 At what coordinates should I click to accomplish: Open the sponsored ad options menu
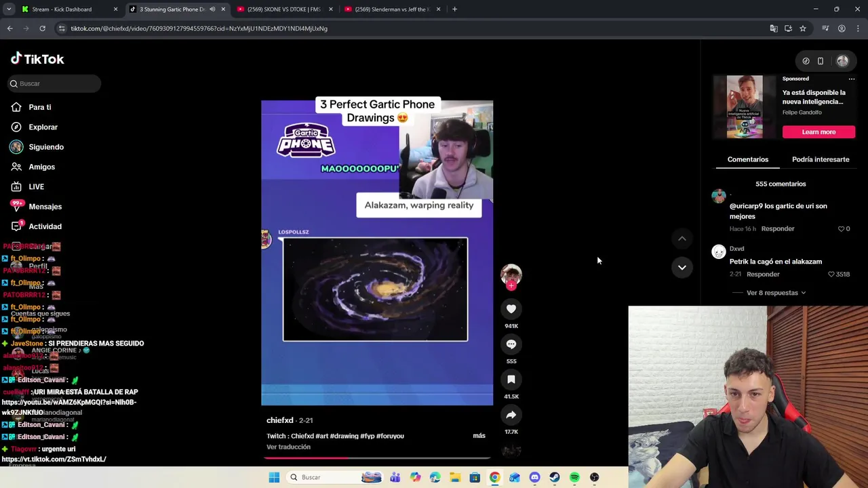852,79
